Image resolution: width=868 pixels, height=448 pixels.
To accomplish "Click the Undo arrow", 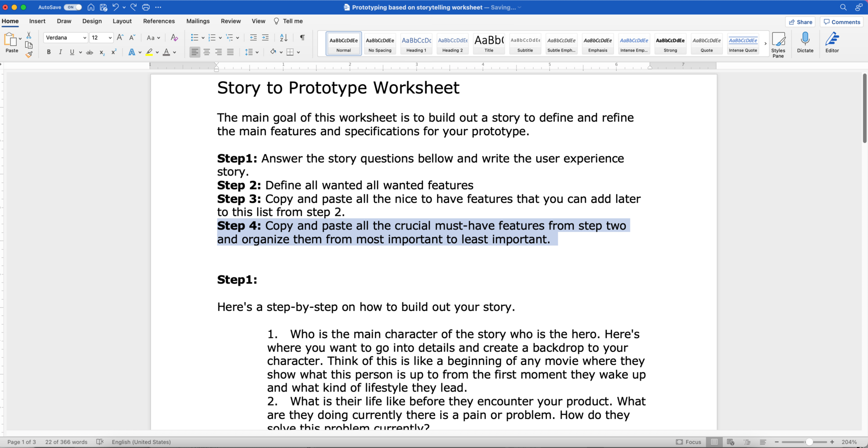I will 116,7.
